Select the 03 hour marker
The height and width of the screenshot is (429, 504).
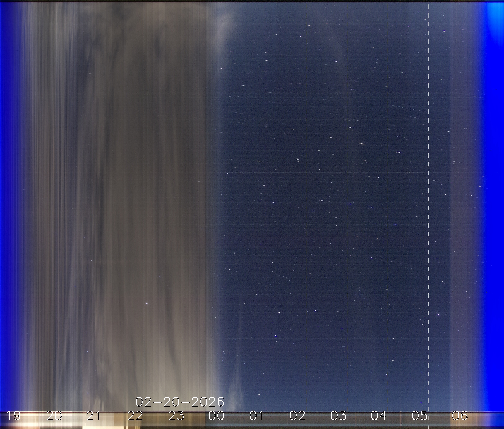[338, 416]
